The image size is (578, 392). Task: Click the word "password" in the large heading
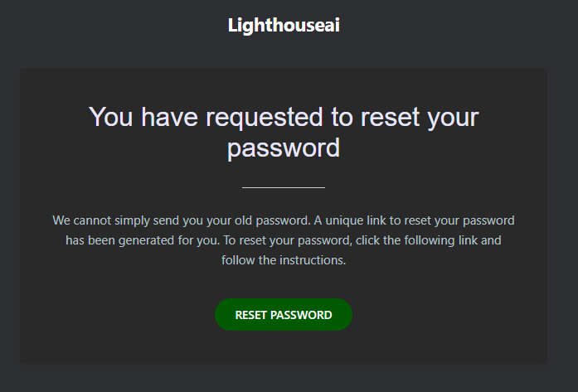tap(284, 148)
